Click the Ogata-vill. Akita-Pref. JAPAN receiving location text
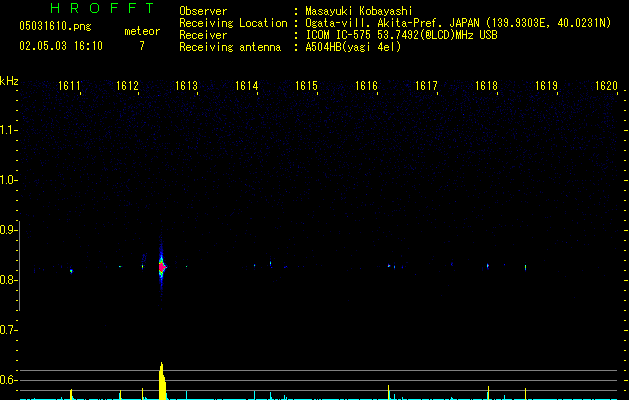629x400 pixels. coord(458,23)
